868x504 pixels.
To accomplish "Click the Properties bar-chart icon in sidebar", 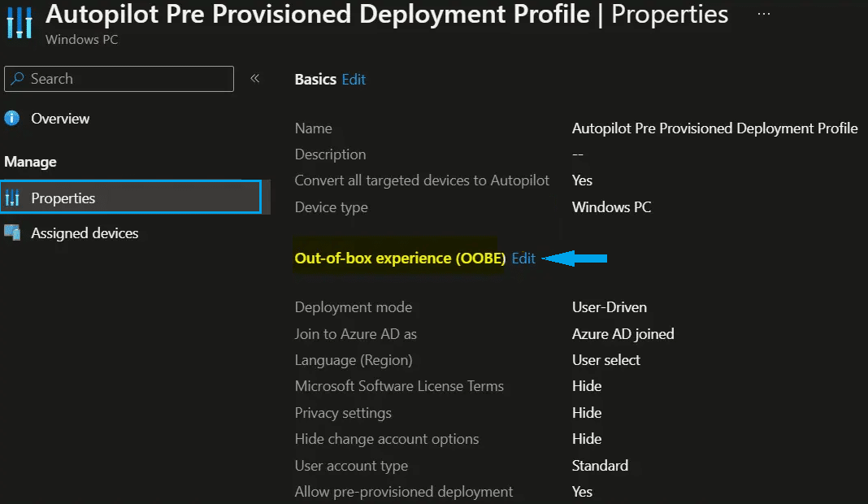I will click(x=12, y=197).
